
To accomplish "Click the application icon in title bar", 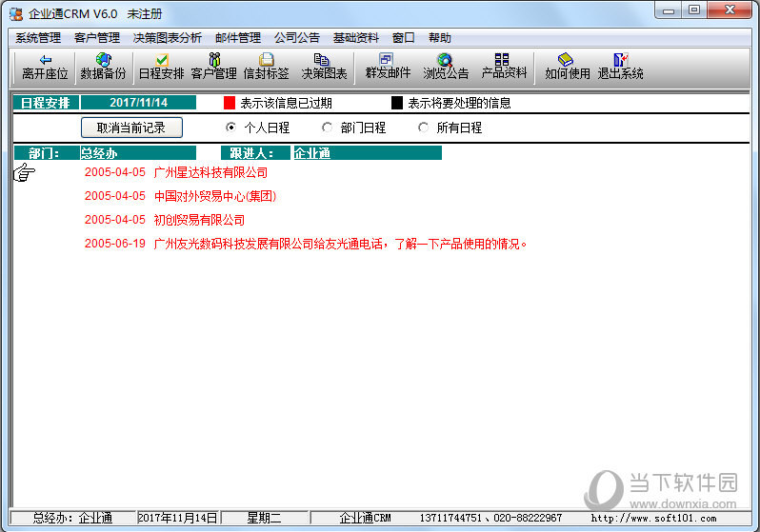I will coord(16,14).
